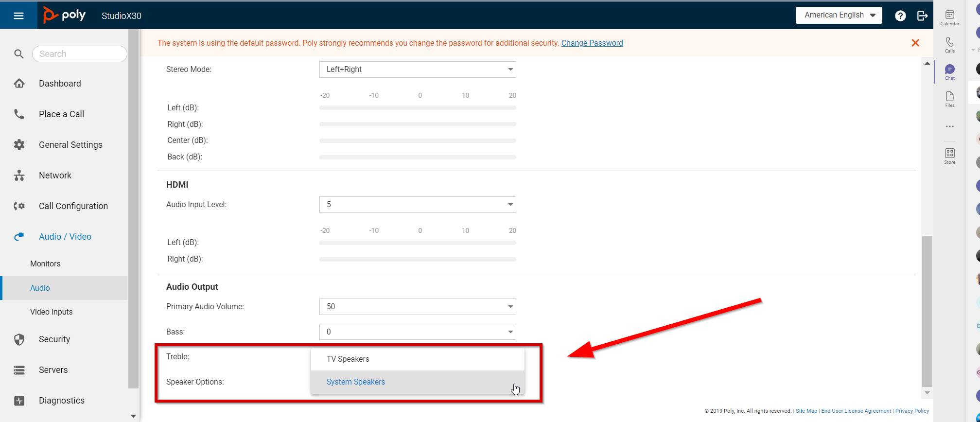The height and width of the screenshot is (422, 980).
Task: Click the Dashboard home icon
Action: [x=19, y=83]
